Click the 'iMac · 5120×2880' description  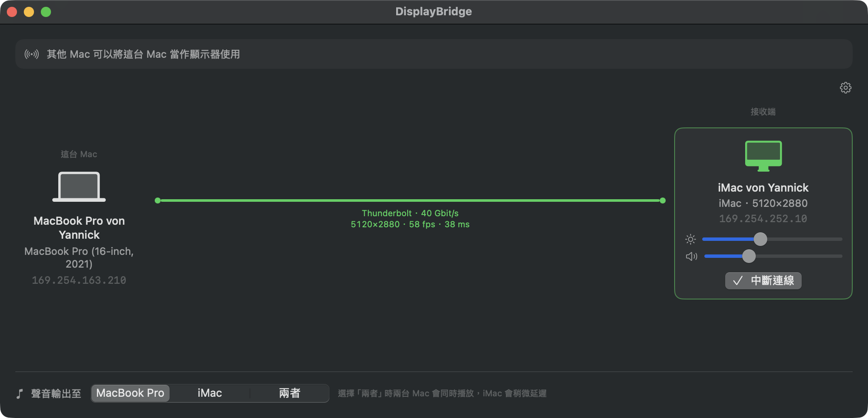tap(763, 203)
